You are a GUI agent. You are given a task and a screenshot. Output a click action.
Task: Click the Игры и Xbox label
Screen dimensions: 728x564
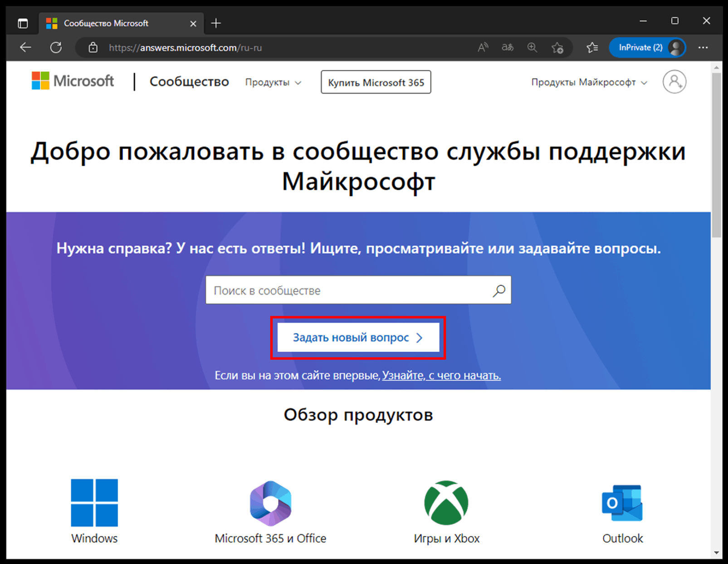pyautogui.click(x=446, y=538)
